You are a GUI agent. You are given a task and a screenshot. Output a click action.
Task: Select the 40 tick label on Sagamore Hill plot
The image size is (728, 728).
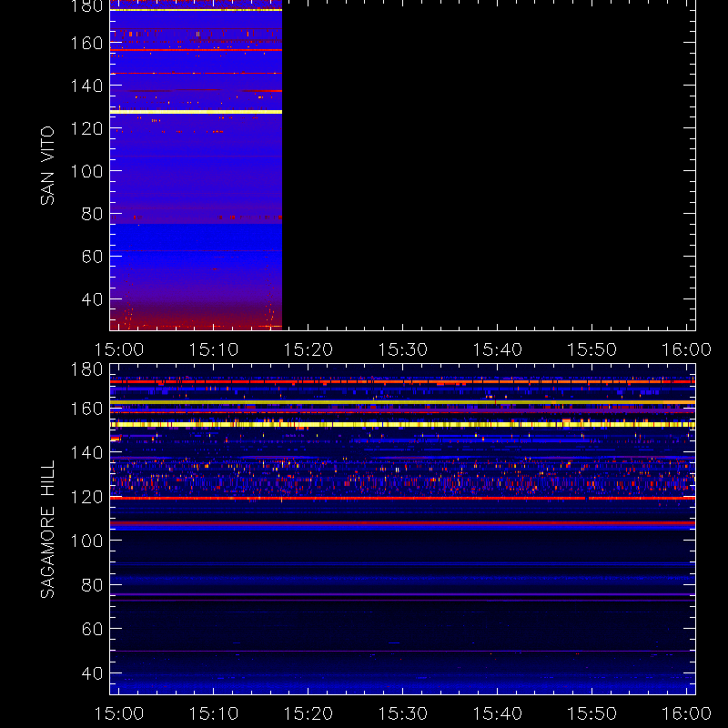click(92, 673)
